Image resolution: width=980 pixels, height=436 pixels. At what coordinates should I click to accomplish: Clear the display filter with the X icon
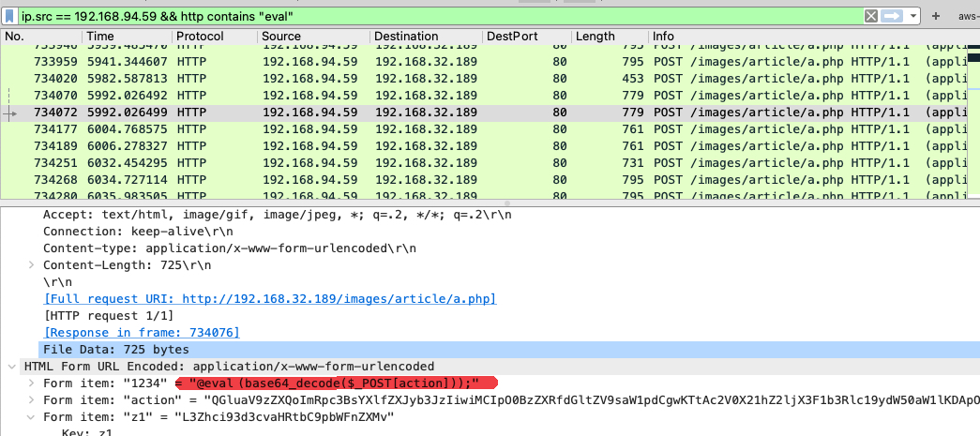point(871,16)
